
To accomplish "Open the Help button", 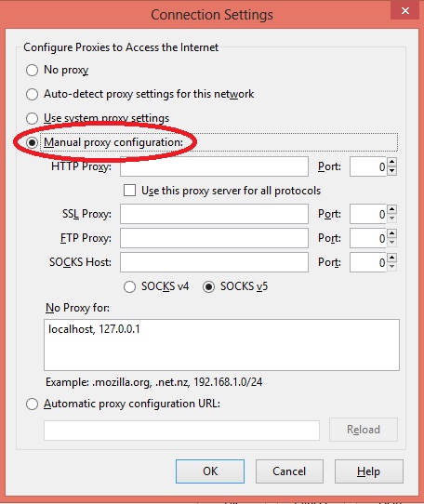I will point(369,471).
